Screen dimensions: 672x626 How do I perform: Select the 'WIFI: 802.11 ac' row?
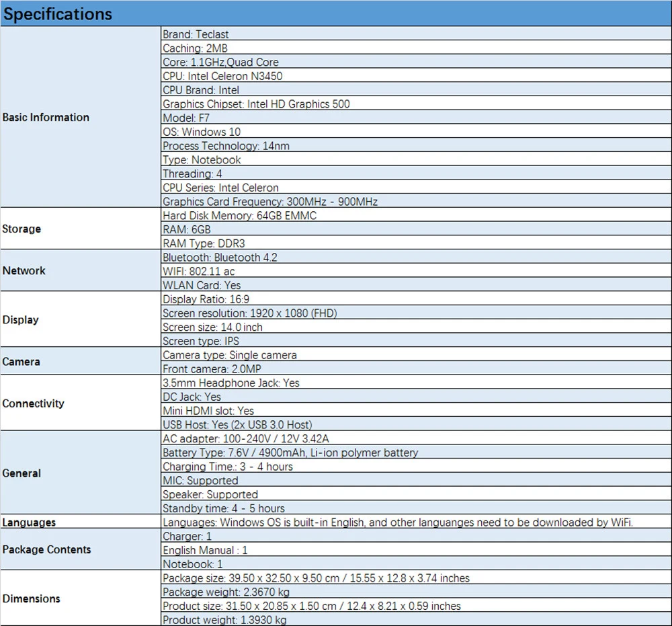pyautogui.click(x=416, y=270)
